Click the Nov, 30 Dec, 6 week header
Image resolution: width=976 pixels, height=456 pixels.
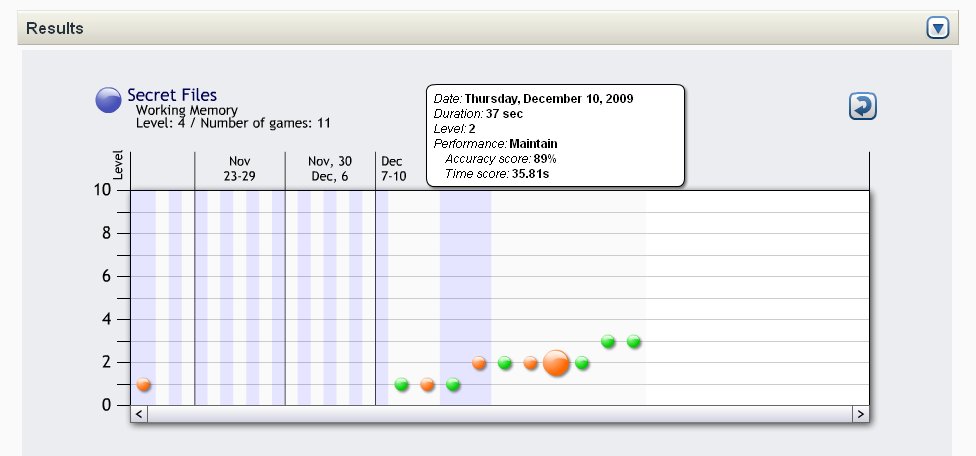330,169
